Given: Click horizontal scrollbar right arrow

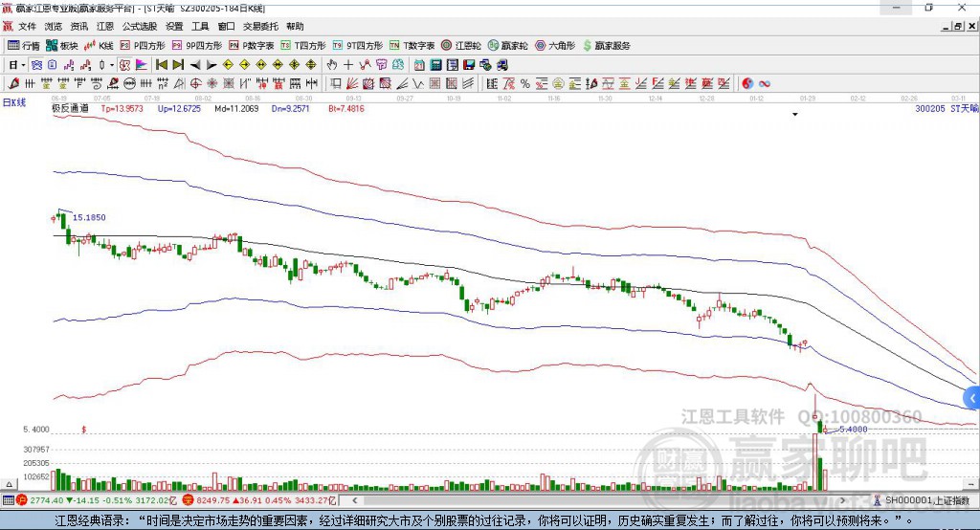Looking at the screenshot, I should pos(843,500).
